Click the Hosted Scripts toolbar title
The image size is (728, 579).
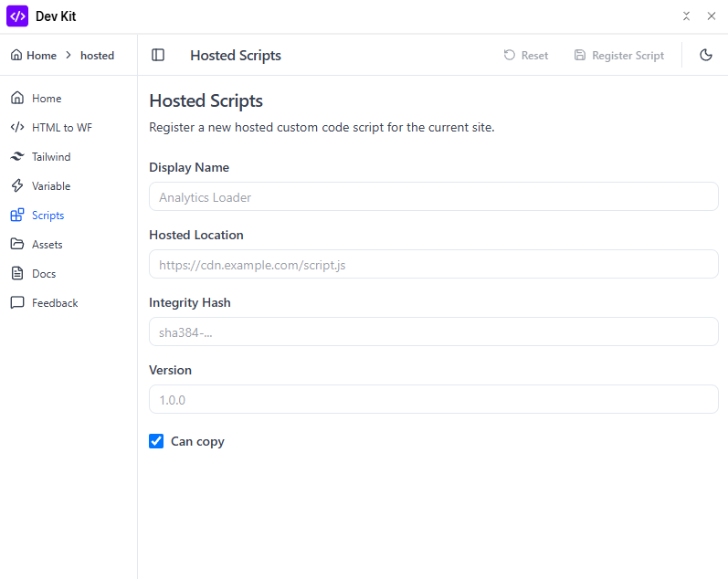236,56
